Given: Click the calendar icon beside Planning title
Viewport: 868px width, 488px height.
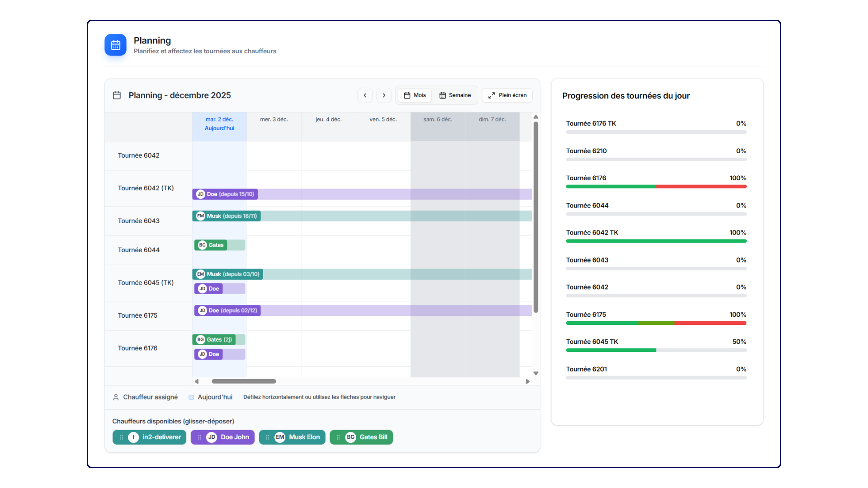Looking at the screenshot, I should coord(117,95).
